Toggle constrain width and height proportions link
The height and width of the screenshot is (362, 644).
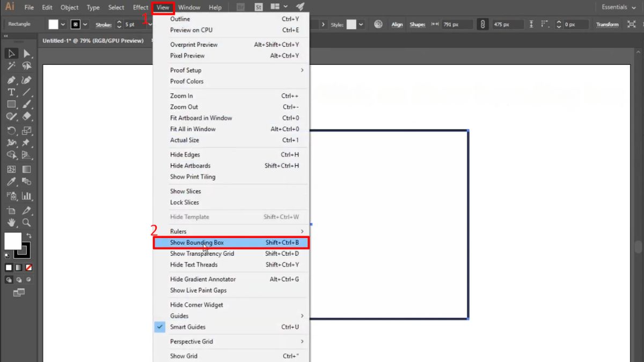point(482,24)
